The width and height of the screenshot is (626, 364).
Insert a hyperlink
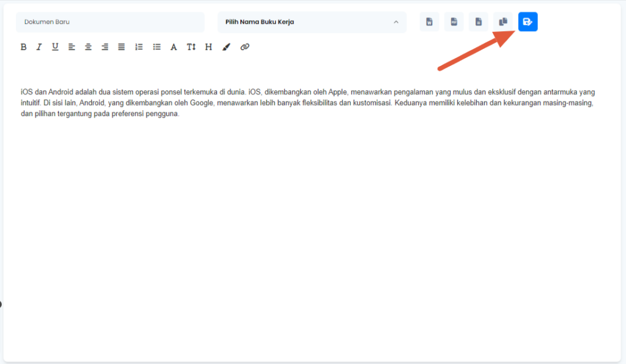pyautogui.click(x=245, y=47)
